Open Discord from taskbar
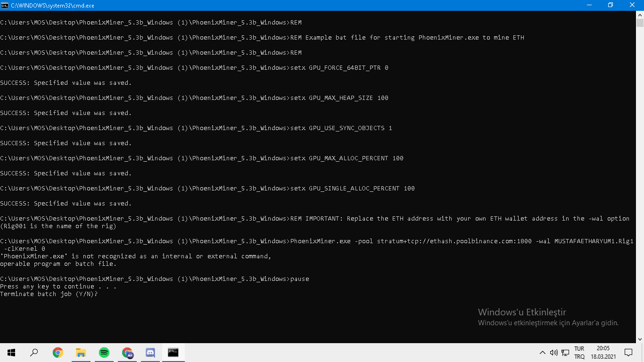Image resolution: width=644 pixels, height=362 pixels. coord(150,353)
